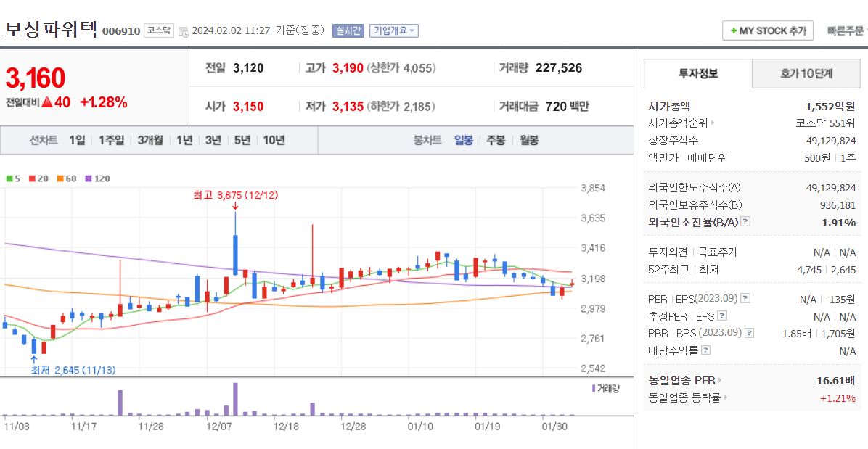Click the 실시간 real-time badge
Screen dimensions: 868x449
click(348, 30)
